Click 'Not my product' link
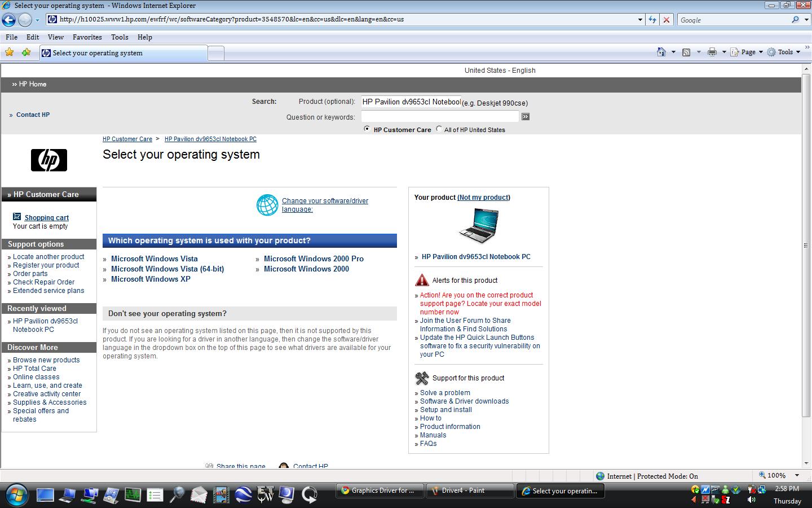Screen dimensions: 812x508 coord(484,197)
